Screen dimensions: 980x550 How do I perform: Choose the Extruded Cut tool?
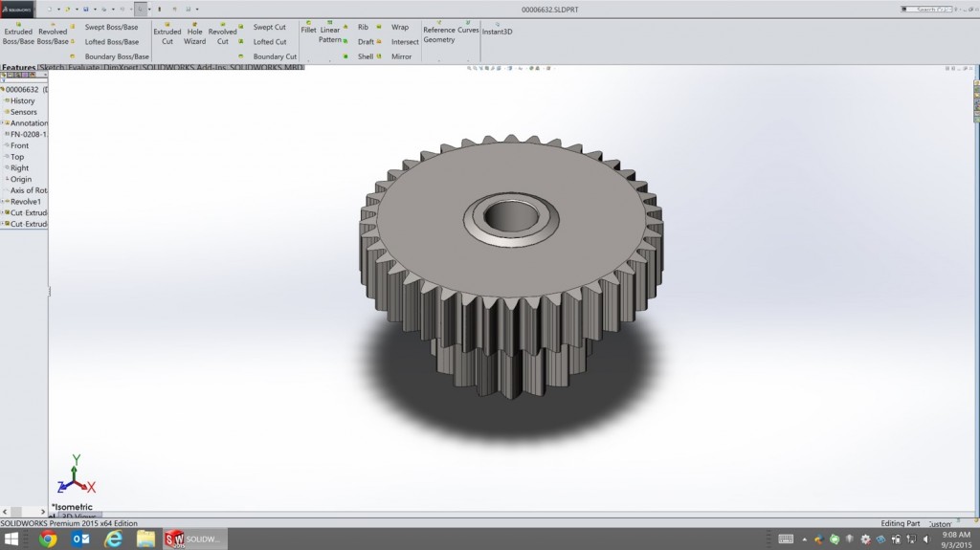click(167, 36)
